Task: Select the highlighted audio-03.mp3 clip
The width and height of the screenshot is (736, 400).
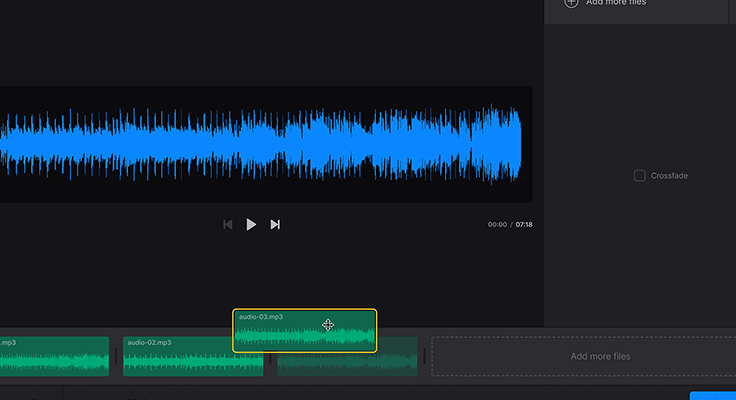Action: point(305,331)
